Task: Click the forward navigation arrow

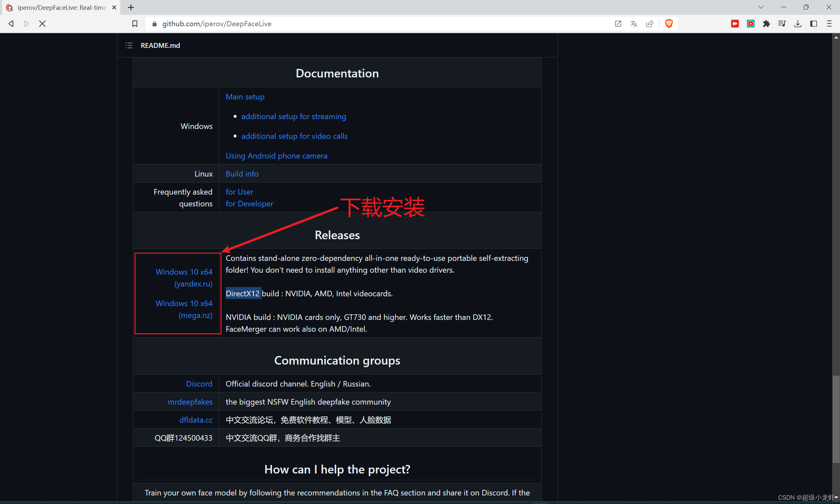Action: pyautogui.click(x=27, y=24)
